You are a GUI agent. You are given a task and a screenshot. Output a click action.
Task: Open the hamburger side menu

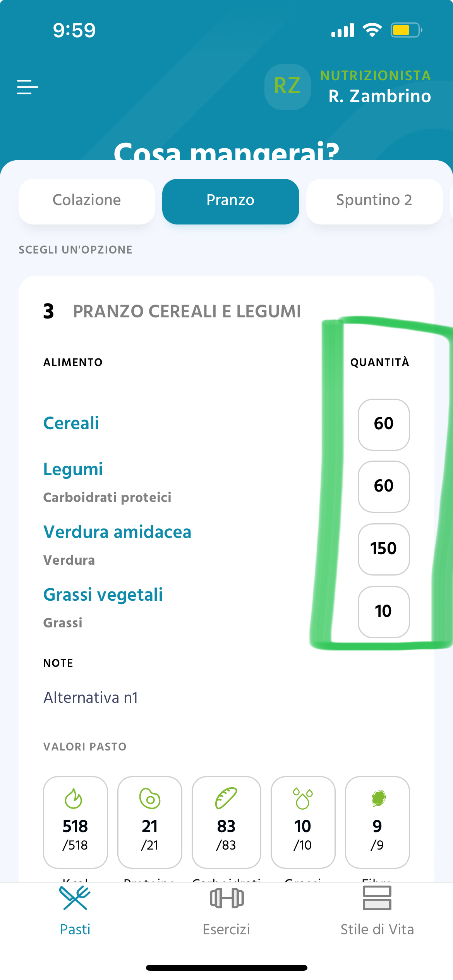tap(27, 87)
